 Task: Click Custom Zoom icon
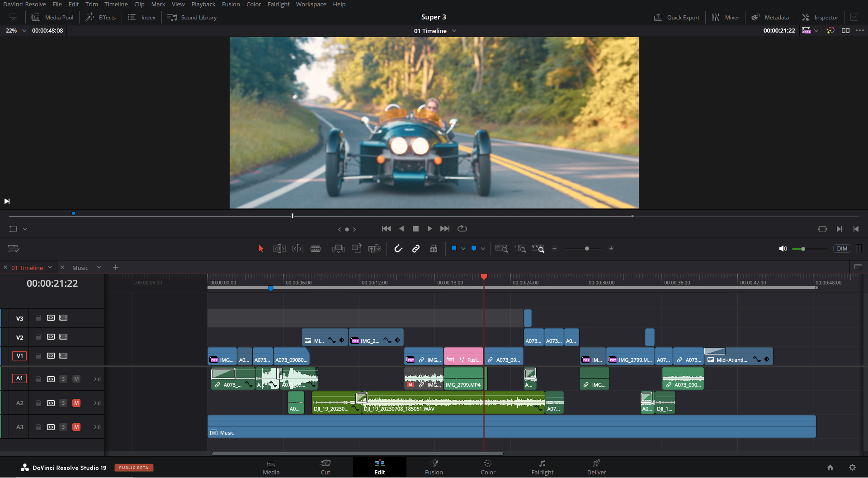[538, 249]
